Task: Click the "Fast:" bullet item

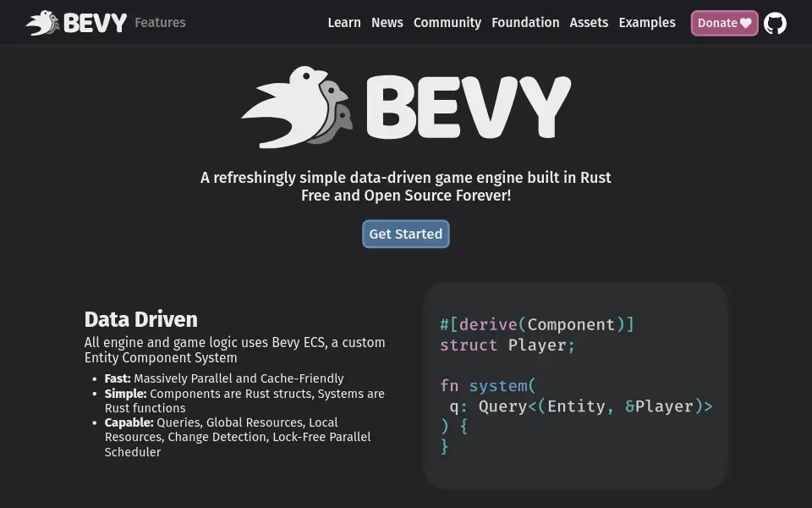Action: click(x=223, y=378)
